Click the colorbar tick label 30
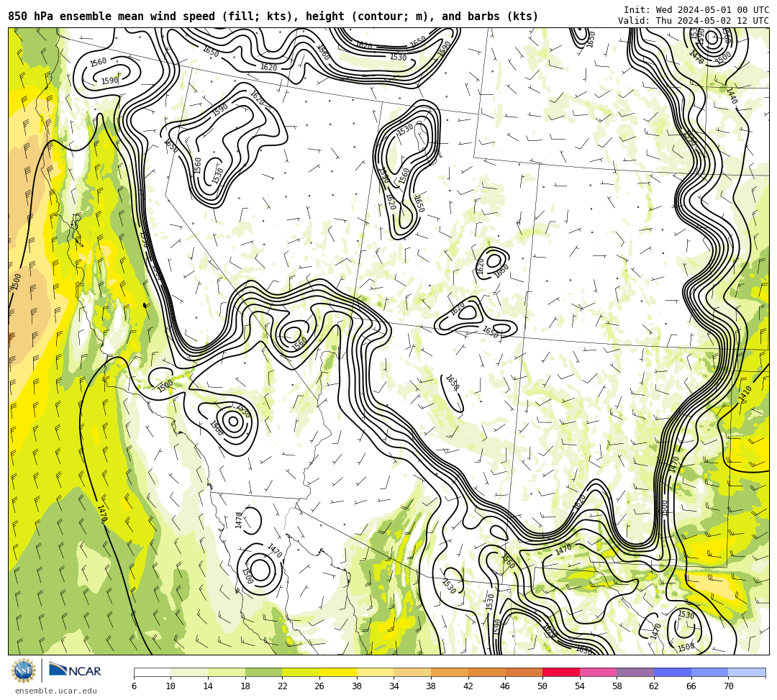This screenshot has height=700, width=777. point(357,686)
